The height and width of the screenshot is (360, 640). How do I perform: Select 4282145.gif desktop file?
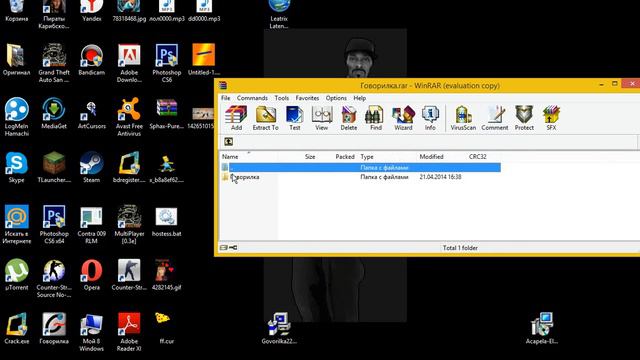167,275
